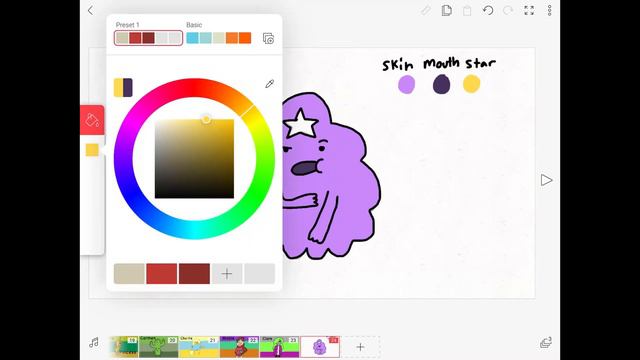Click the yellow/purple current-previous color swatch
640x360 pixels.
coord(123,87)
